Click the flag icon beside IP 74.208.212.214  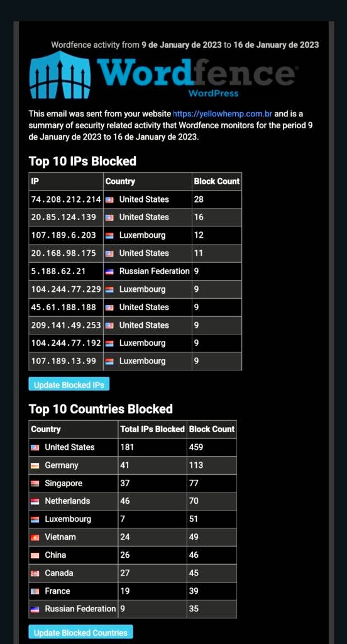click(x=109, y=199)
